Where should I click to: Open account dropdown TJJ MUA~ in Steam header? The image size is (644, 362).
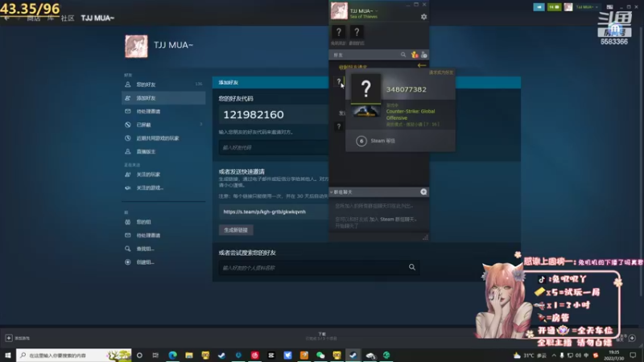pyautogui.click(x=587, y=7)
